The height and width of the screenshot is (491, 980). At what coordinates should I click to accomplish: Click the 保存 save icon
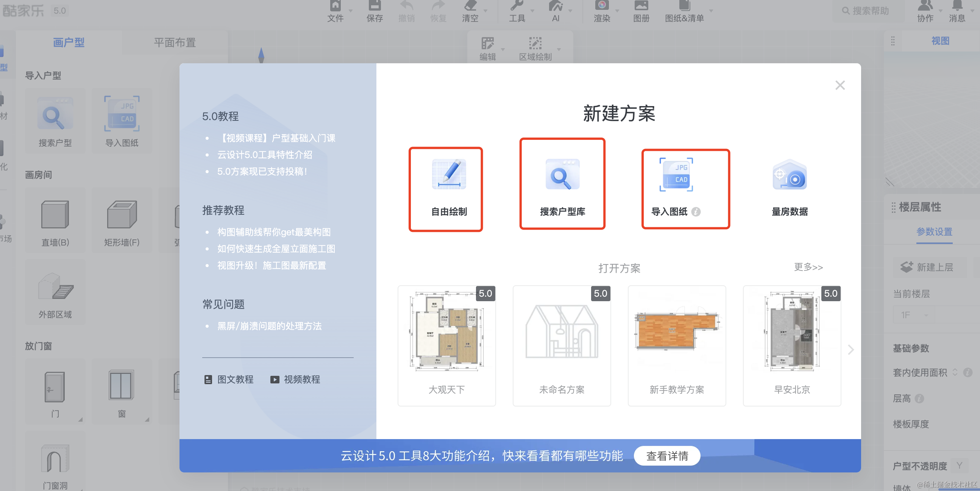point(375,5)
